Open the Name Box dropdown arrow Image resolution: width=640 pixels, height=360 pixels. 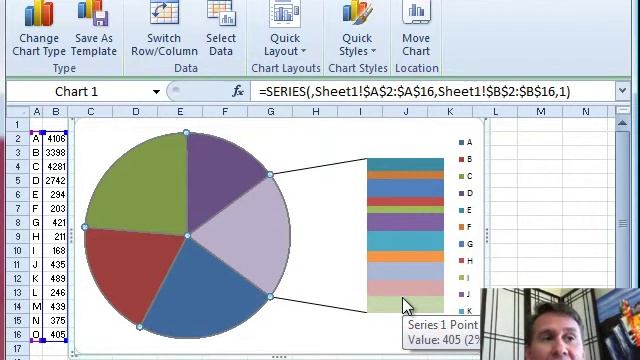pos(156,92)
